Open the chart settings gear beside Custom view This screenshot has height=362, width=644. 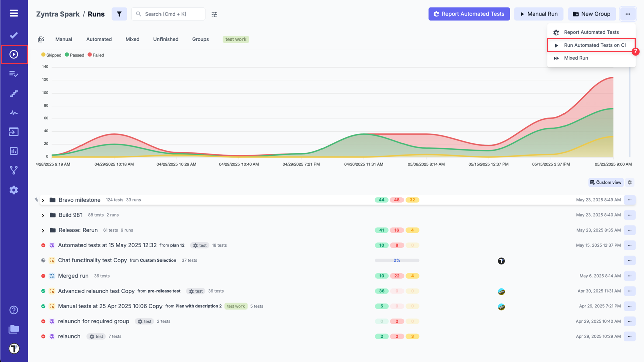(630, 183)
